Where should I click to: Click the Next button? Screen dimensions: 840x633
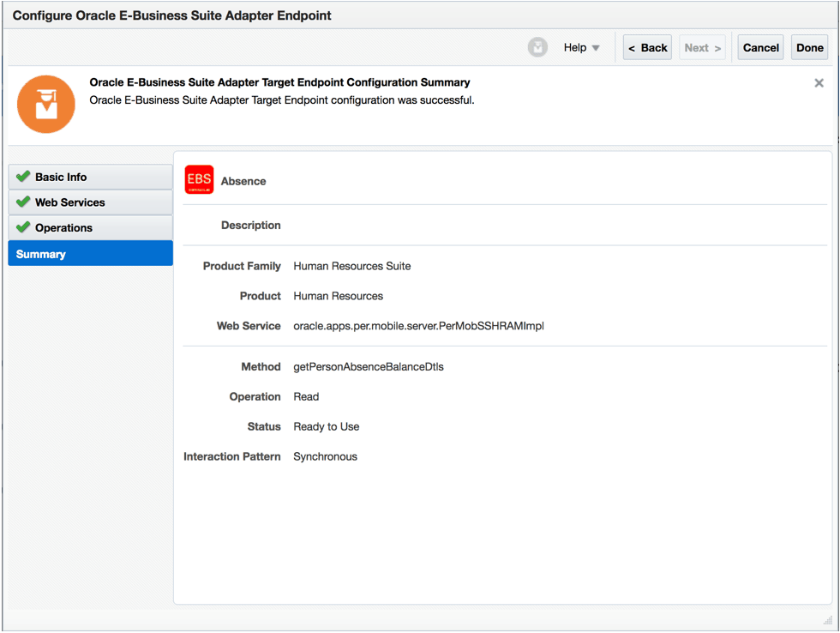702,47
